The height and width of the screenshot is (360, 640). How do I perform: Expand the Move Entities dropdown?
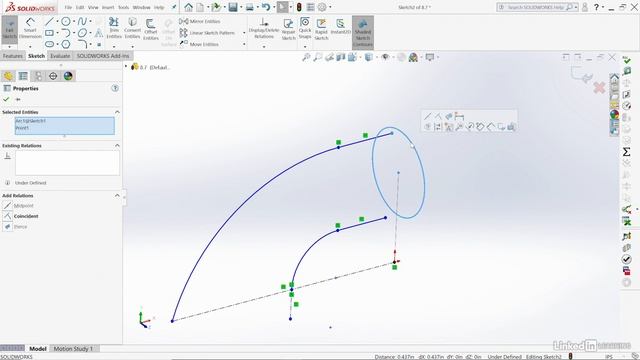[244, 44]
